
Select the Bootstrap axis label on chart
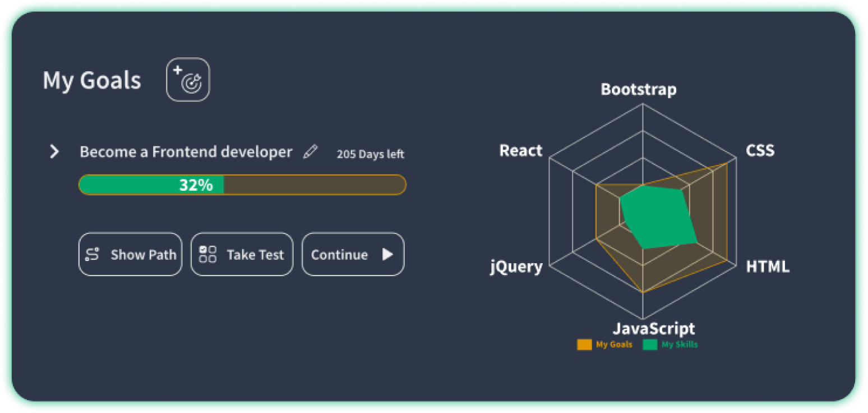coord(638,89)
